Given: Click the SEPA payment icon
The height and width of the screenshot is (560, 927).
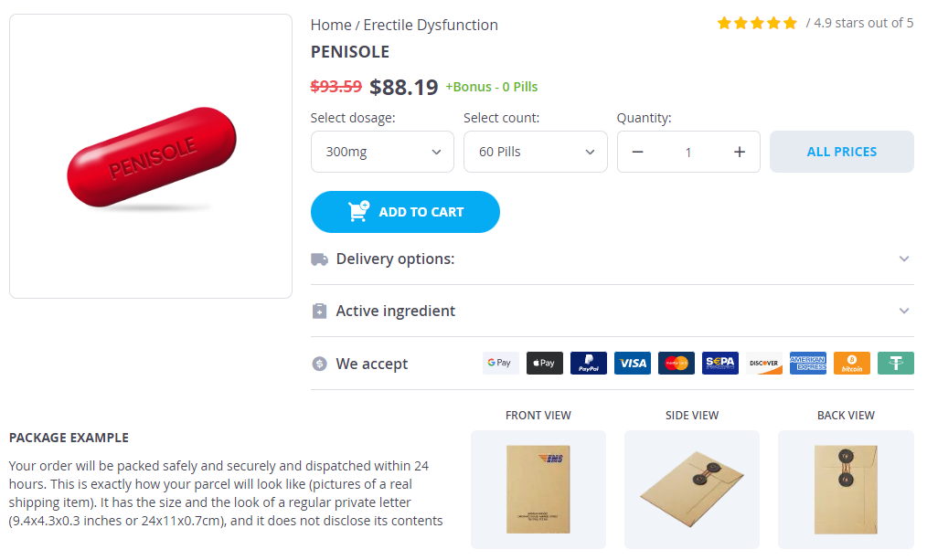Looking at the screenshot, I should (x=720, y=364).
